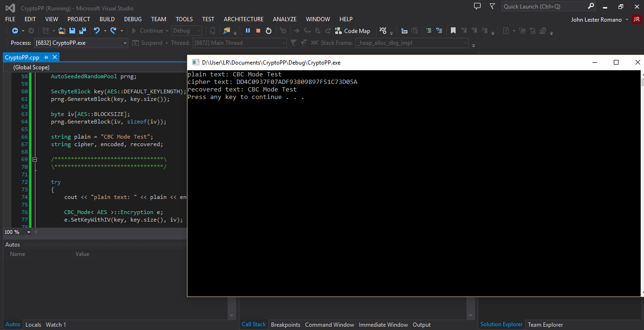Open the Find in Files toolbar icon

(227, 31)
